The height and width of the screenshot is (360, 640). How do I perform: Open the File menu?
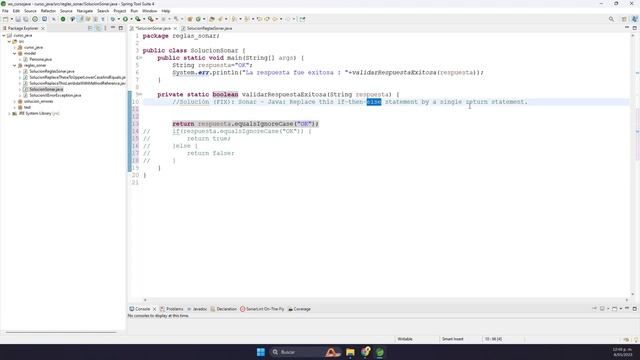(5, 11)
